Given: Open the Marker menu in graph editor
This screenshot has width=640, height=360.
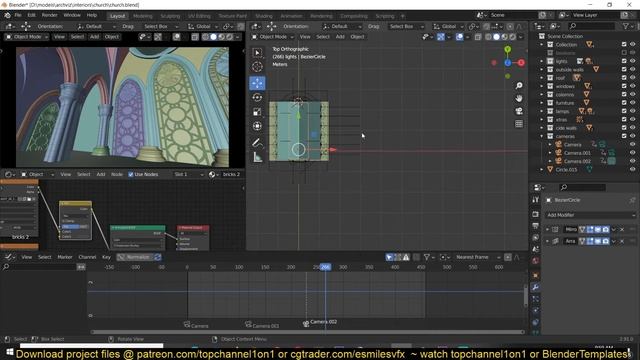Looking at the screenshot, I should click(64, 257).
